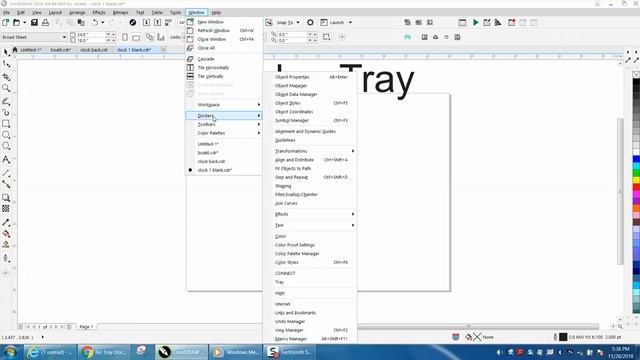Click the green Run macro arrow
The height and width of the screenshot is (360, 640).
(476, 22)
